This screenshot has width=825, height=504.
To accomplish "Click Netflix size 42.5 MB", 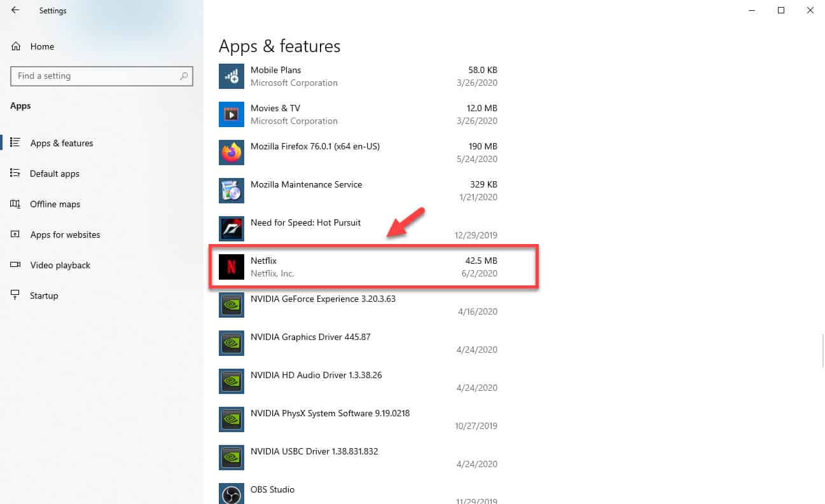I will click(481, 261).
